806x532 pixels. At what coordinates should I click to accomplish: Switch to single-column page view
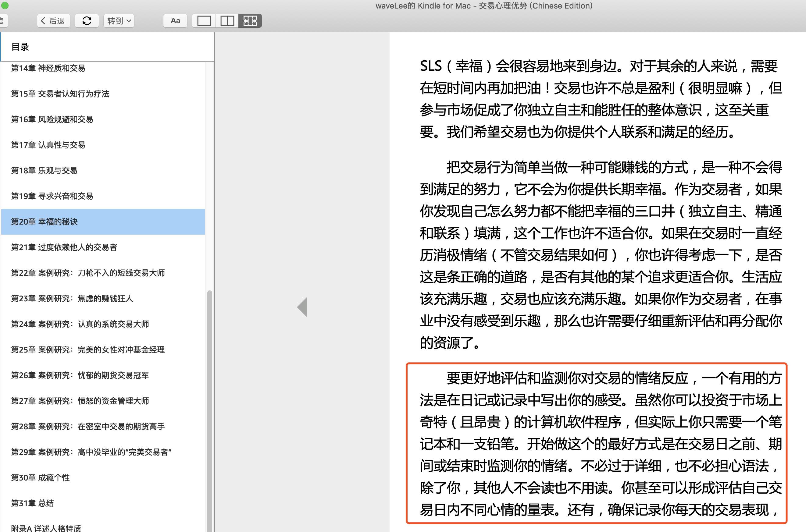tap(204, 21)
